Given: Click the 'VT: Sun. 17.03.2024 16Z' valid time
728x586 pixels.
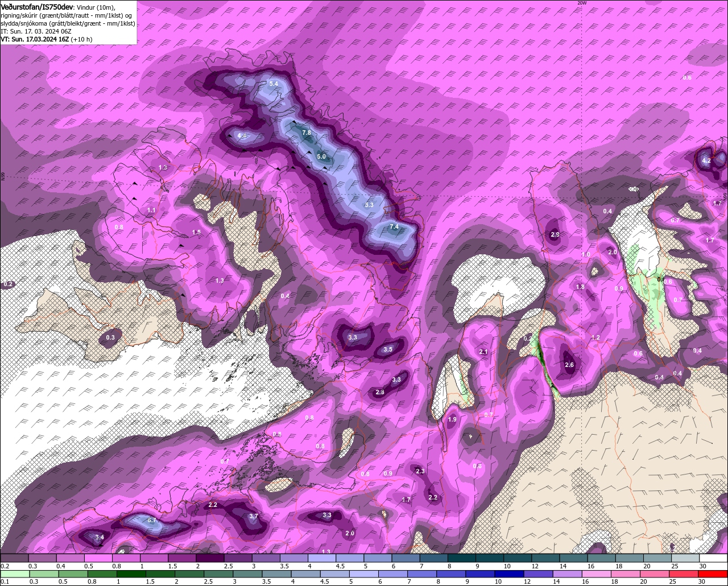Looking at the screenshot, I should pyautogui.click(x=35, y=39).
